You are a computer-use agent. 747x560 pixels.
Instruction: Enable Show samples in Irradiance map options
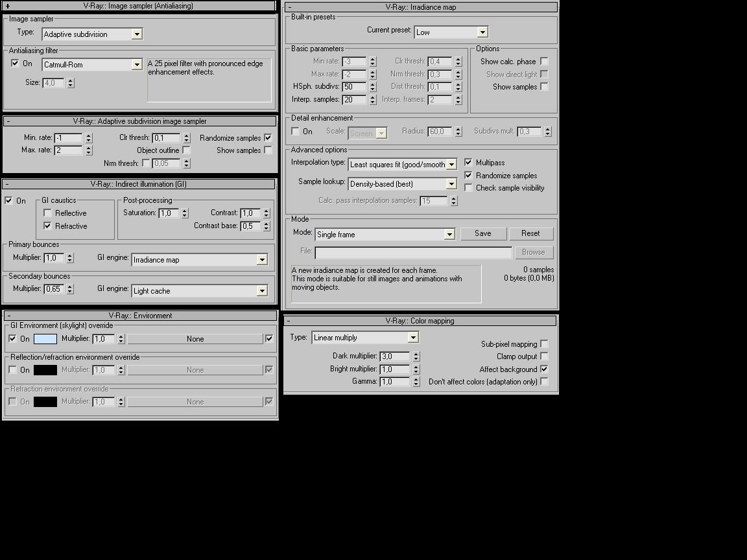point(544,87)
